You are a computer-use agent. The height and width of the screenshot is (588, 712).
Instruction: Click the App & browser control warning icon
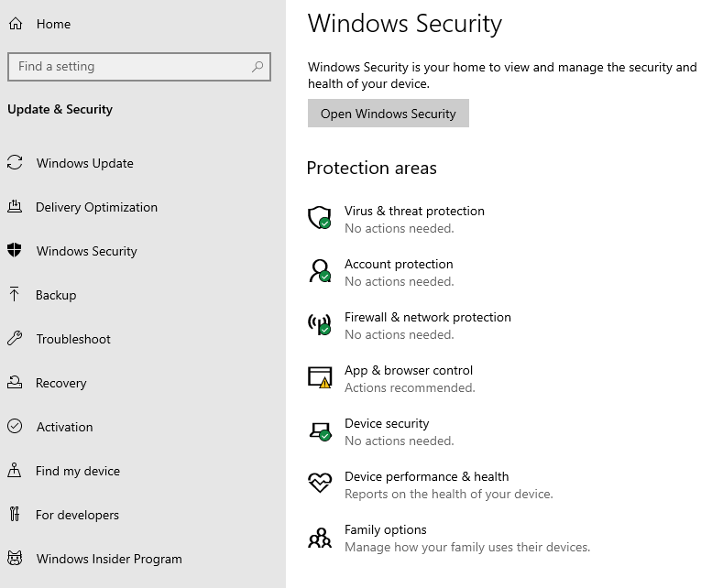(x=320, y=377)
